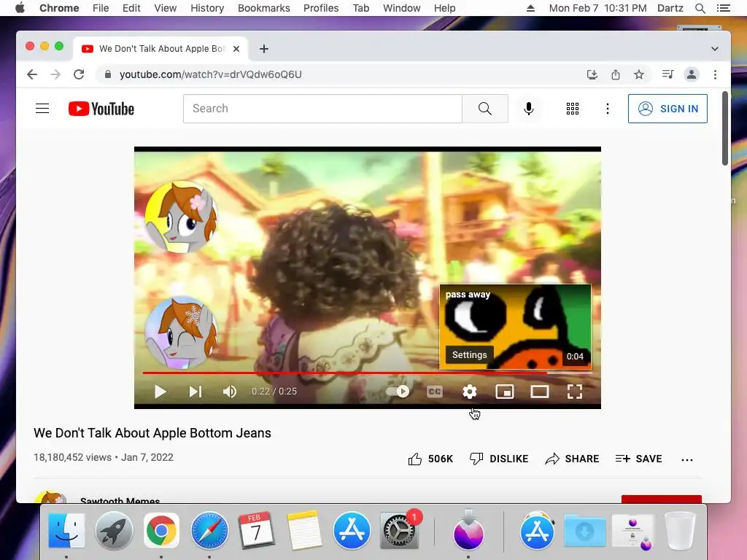Open Spotlight search in menu bar
The image size is (747, 560).
(700, 8)
